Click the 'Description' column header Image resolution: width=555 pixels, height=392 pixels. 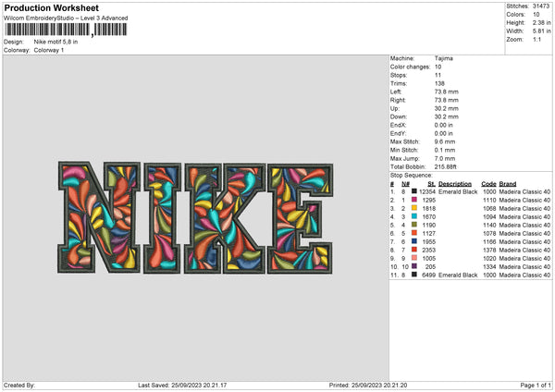point(455,184)
